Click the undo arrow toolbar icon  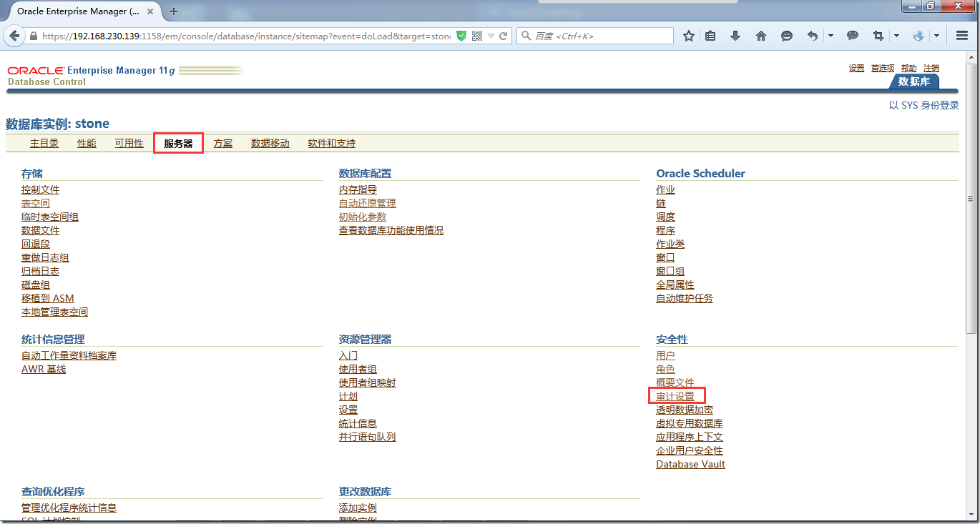pyautogui.click(x=813, y=36)
